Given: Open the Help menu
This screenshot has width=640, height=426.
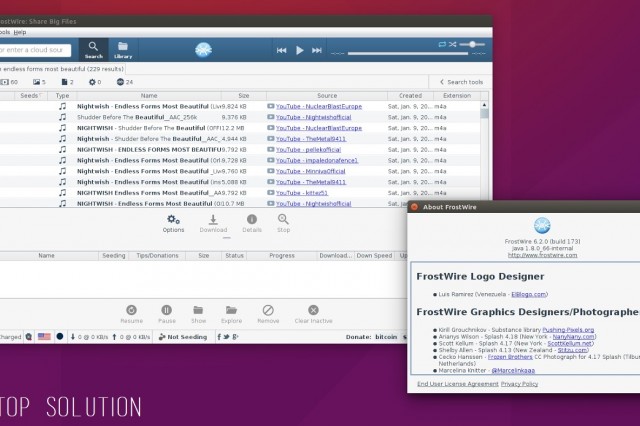Looking at the screenshot, I should click(x=20, y=32).
